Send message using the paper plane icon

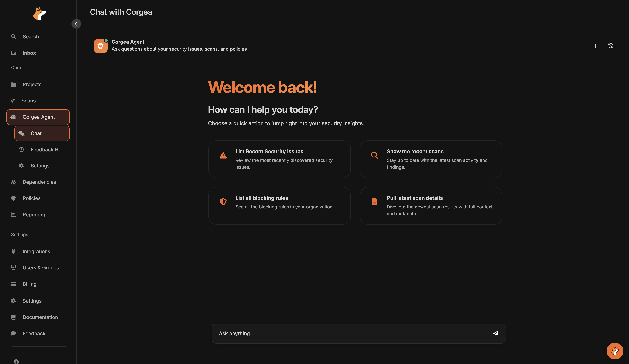point(495,333)
